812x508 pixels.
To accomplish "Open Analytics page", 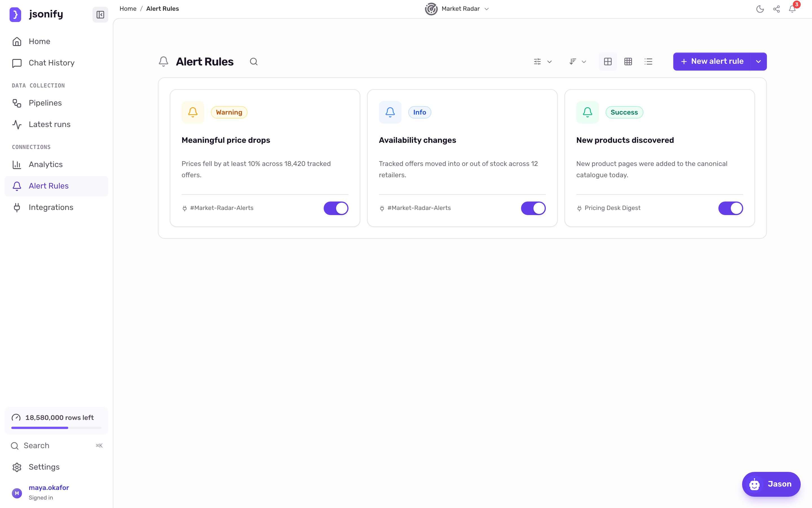I will (x=56, y=164).
